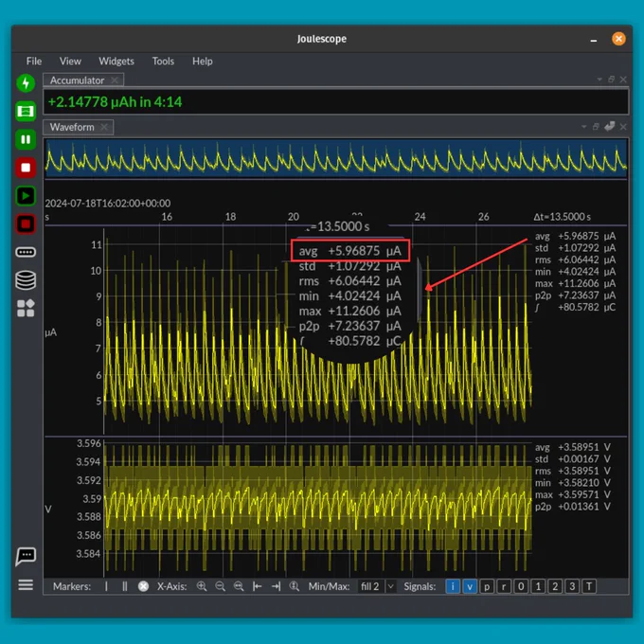Click the green play triangle sidebar button
Screen dimensions: 644x644
[x=26, y=196]
